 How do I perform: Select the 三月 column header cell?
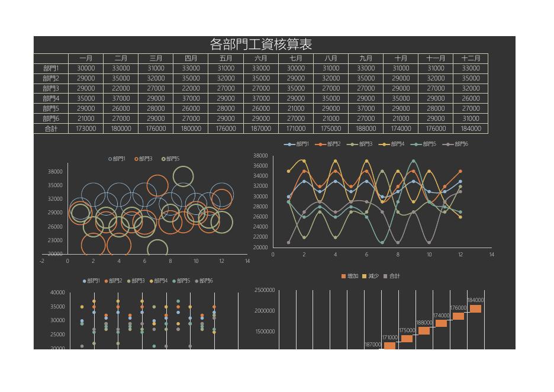(156, 58)
